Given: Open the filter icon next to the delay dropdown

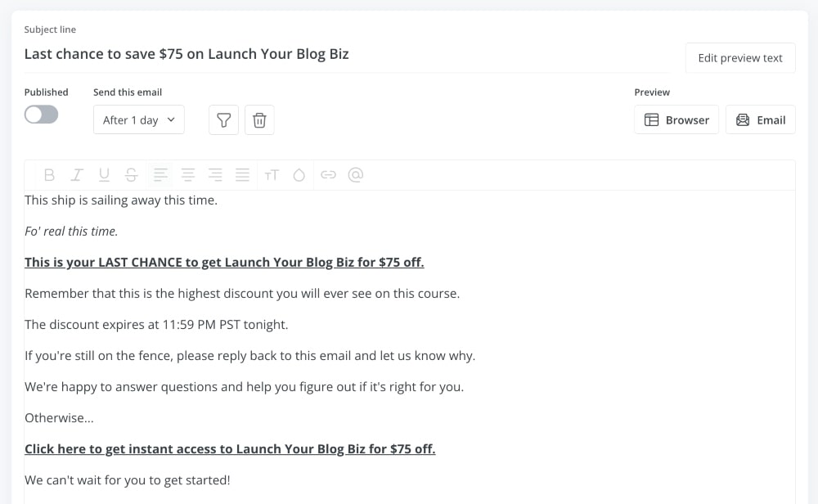Looking at the screenshot, I should [223, 119].
